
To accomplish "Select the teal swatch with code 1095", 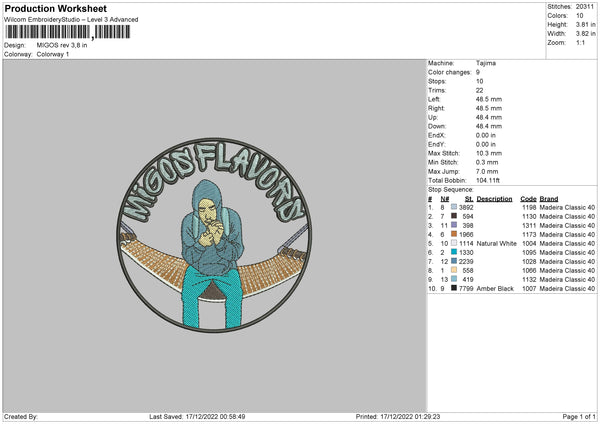I will [454, 252].
